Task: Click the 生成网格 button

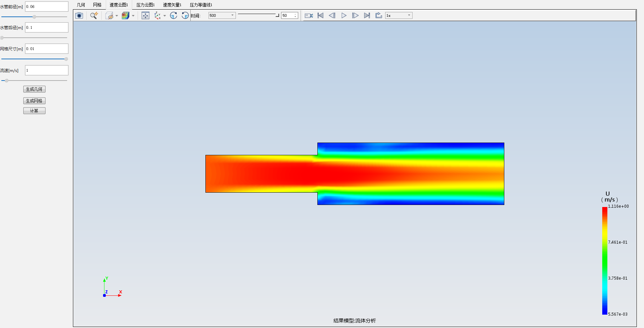Action: pyautogui.click(x=34, y=101)
